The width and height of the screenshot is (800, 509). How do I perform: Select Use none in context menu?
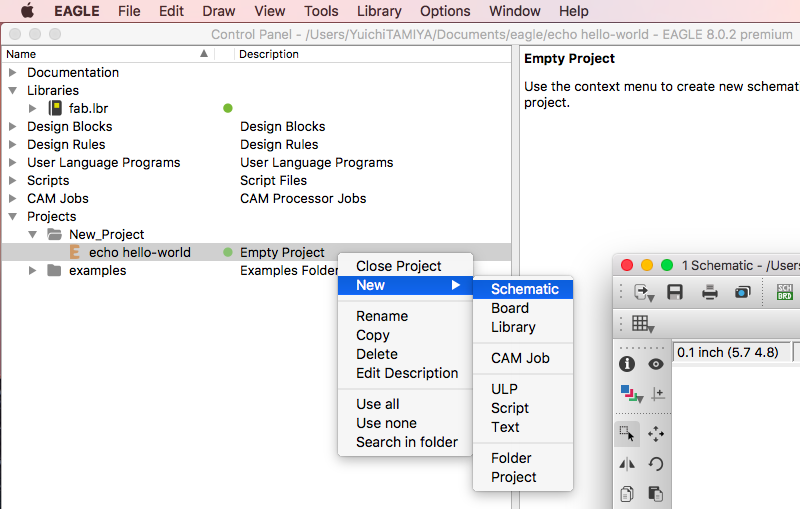click(x=406, y=423)
